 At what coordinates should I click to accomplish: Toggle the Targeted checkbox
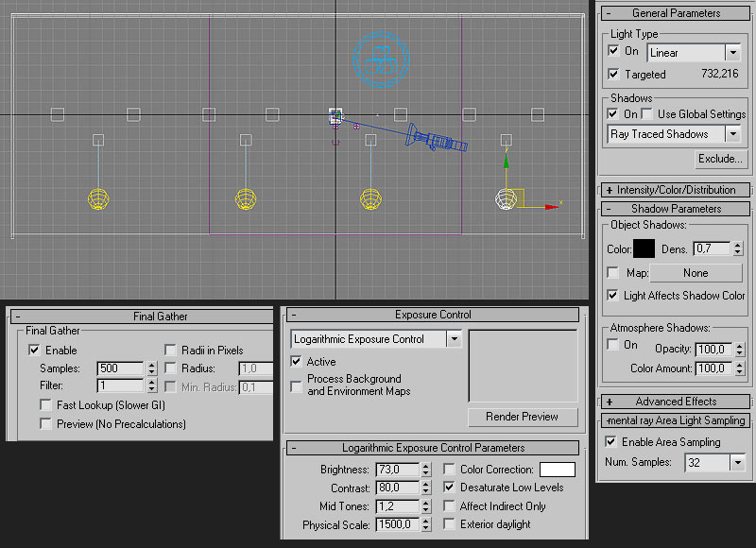point(614,74)
